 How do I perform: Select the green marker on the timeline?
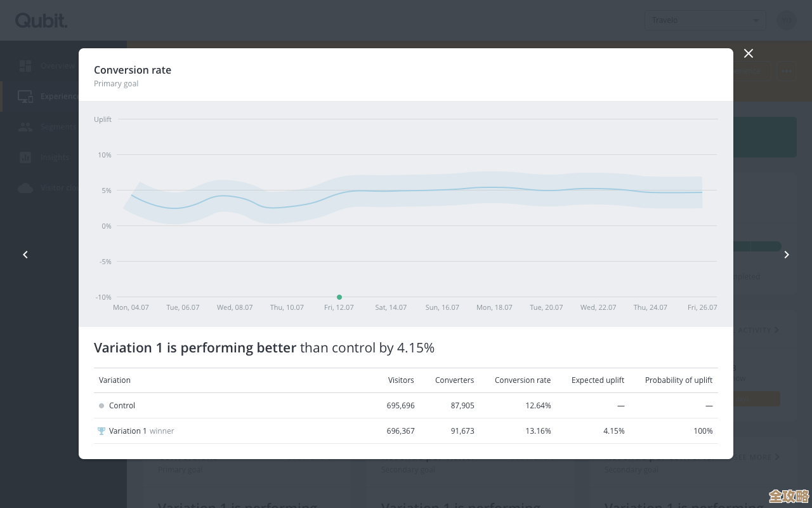[339, 297]
